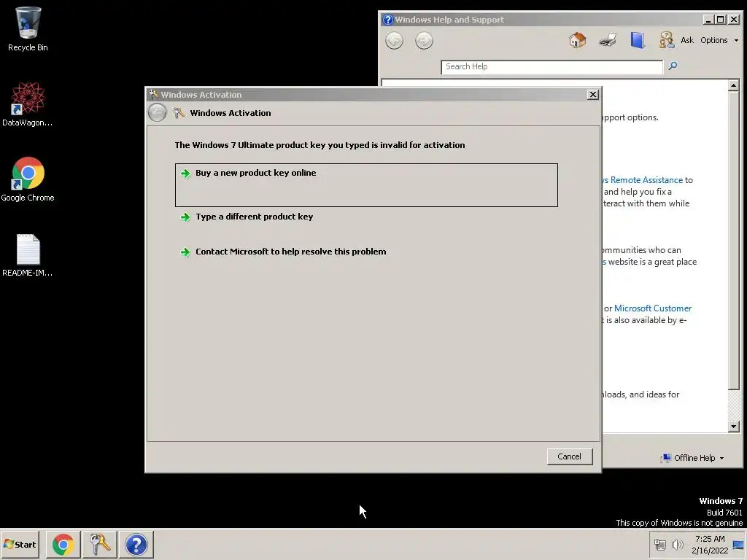Viewport: 747px width, 560px height.
Task: Run search with magnifier icon in Help
Action: [x=673, y=66]
